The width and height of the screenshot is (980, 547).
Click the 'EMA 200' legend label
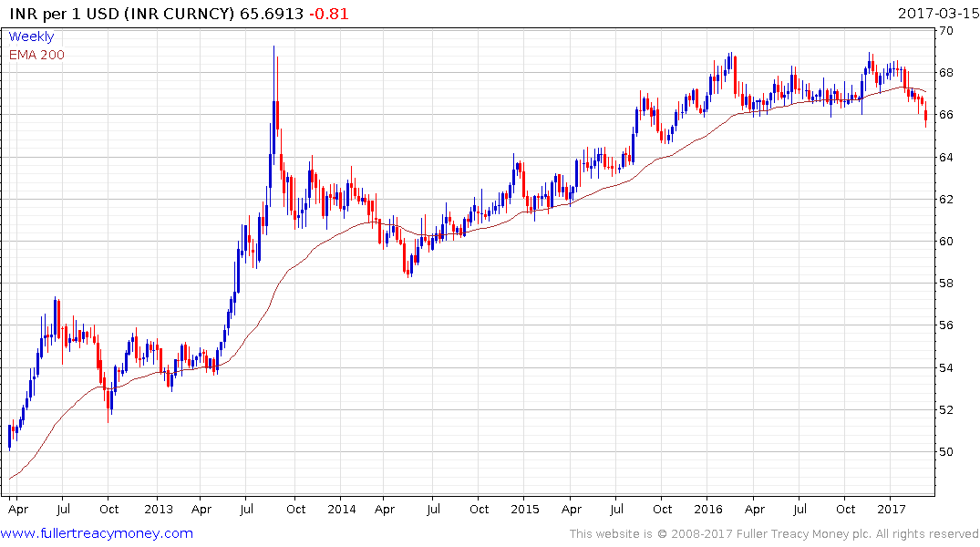tap(36, 55)
